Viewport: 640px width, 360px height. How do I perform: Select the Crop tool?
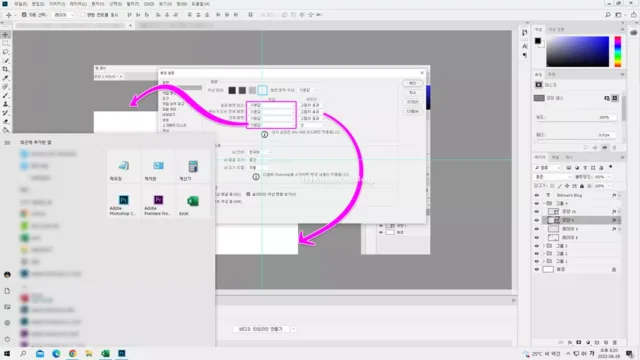(x=6, y=69)
